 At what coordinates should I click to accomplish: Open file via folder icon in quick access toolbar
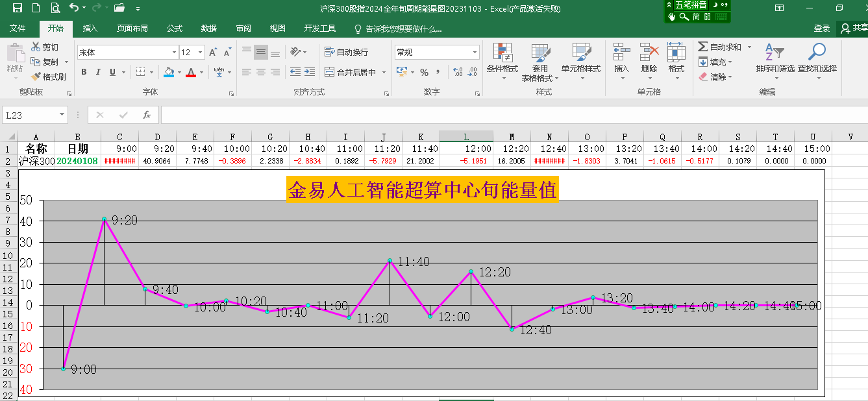pos(119,8)
